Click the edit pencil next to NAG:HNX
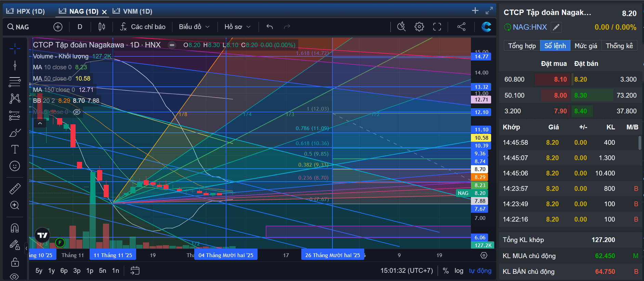Screen dimensions: 644x281 coord(556,27)
